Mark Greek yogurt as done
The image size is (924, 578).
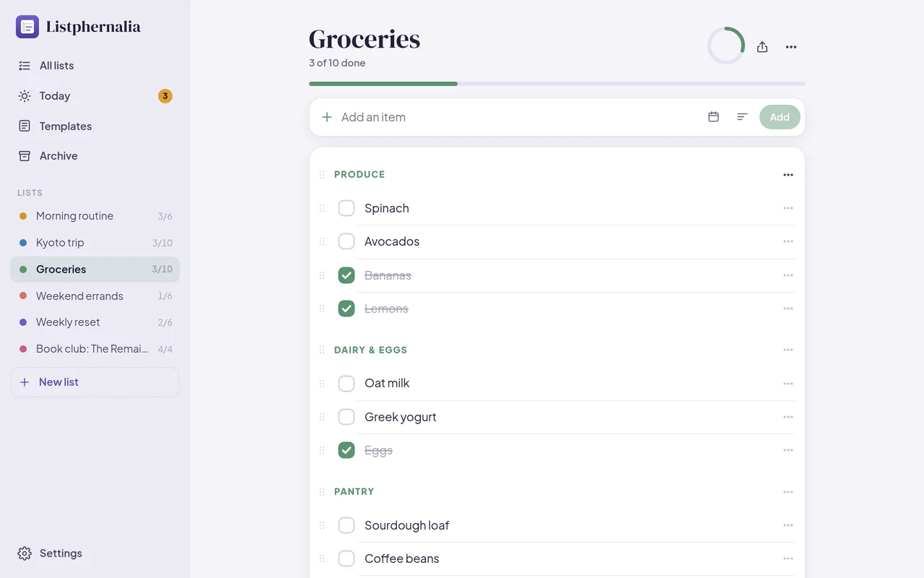[346, 417]
